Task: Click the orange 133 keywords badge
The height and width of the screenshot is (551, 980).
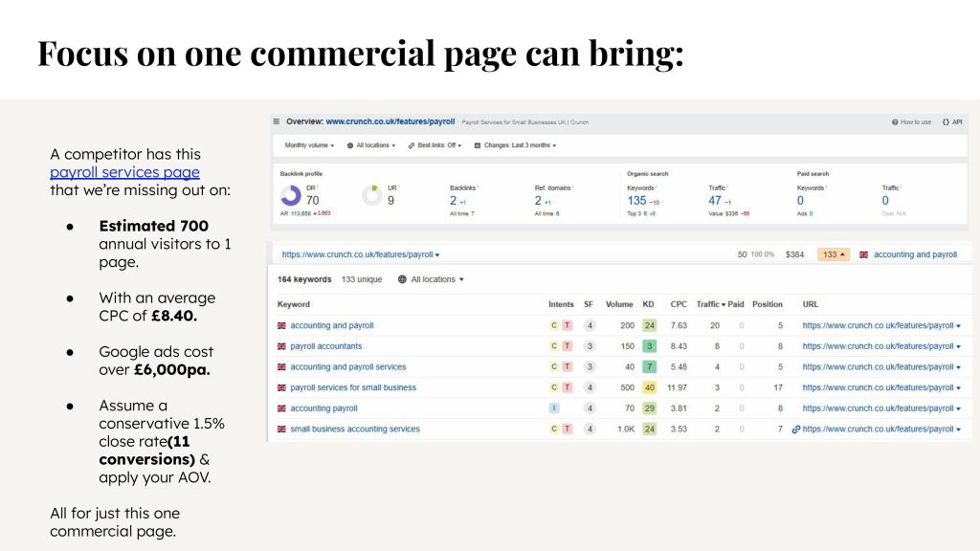Action: [x=834, y=254]
